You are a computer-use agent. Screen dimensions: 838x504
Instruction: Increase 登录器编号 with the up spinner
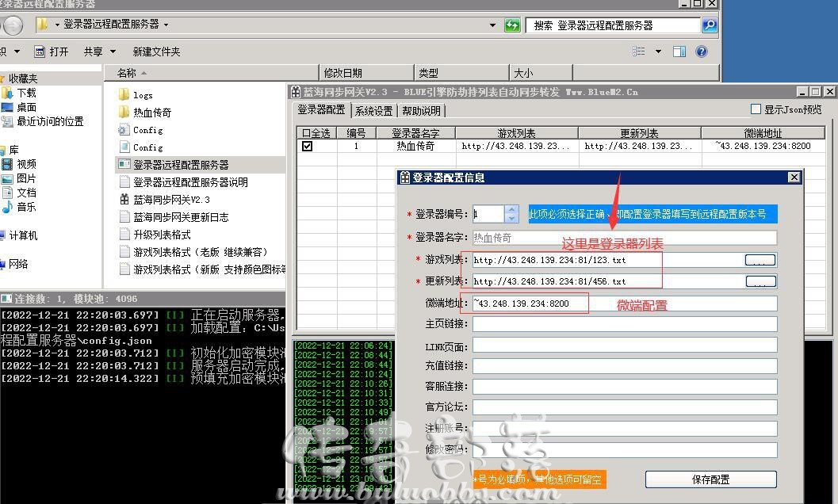[511, 209]
